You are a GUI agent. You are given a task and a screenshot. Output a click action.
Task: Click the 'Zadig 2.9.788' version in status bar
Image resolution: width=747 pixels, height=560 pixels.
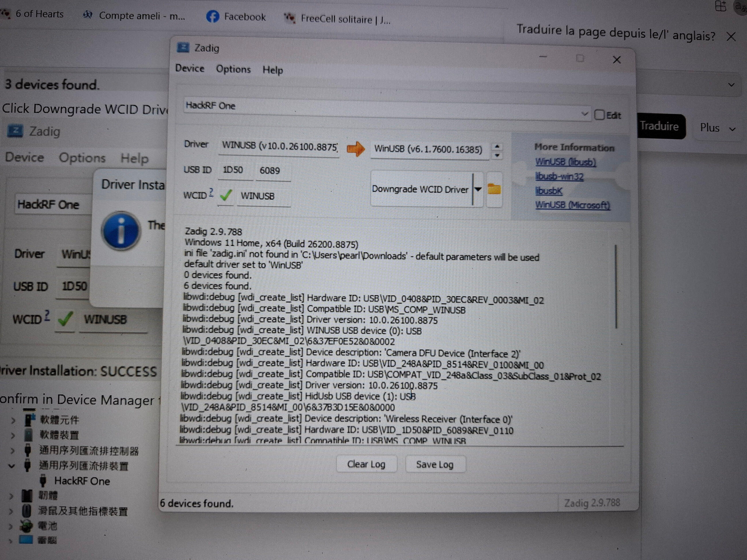592,503
